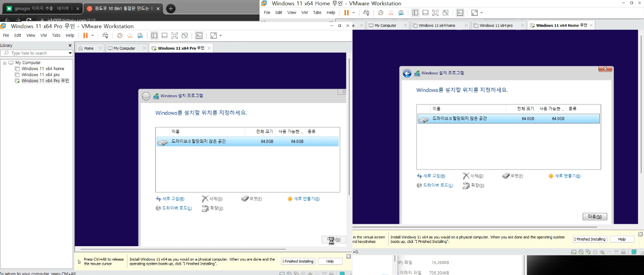This screenshot has height=275, width=644.
Task: Toggle console view in the Home 무인 window
Action: click(459, 13)
